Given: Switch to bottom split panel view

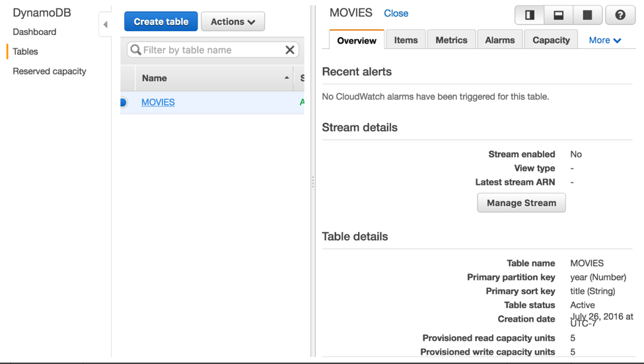Looking at the screenshot, I should (558, 15).
